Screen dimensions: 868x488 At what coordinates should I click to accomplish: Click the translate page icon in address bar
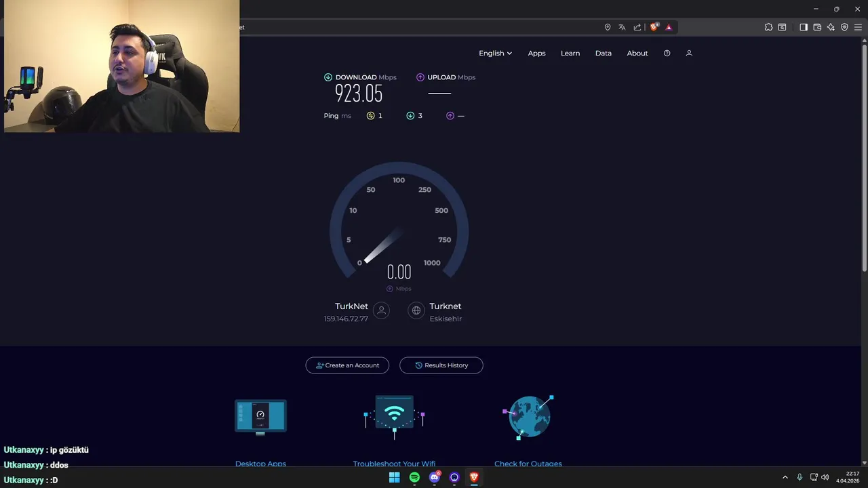pyautogui.click(x=622, y=27)
